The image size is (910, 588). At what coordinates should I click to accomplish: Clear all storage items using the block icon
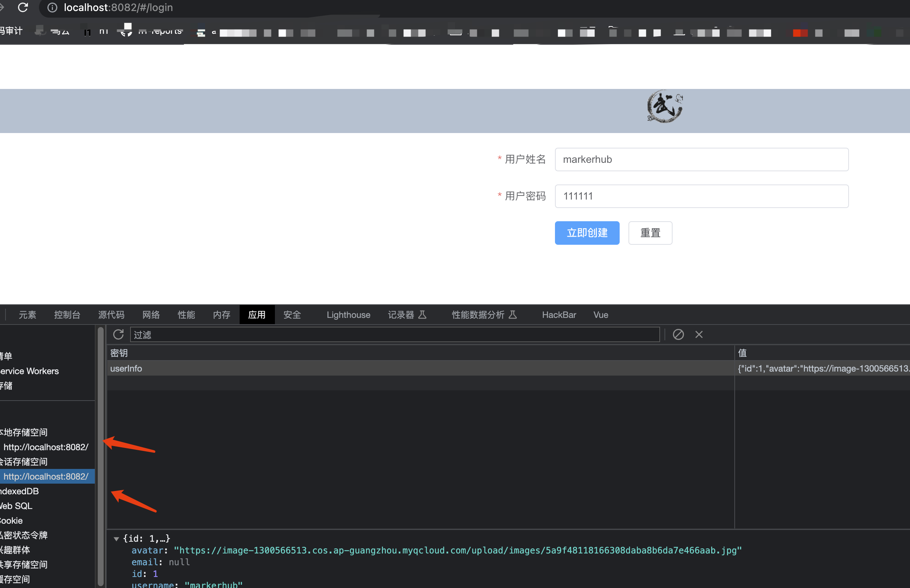click(678, 334)
